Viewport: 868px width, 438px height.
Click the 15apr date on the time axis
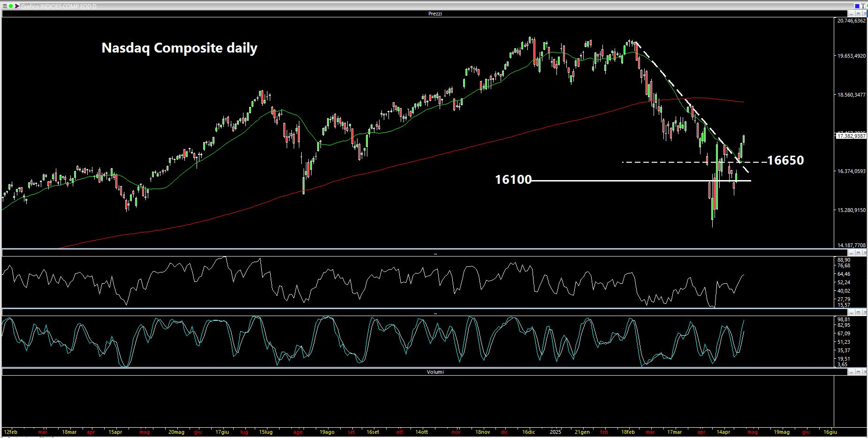coord(115,432)
